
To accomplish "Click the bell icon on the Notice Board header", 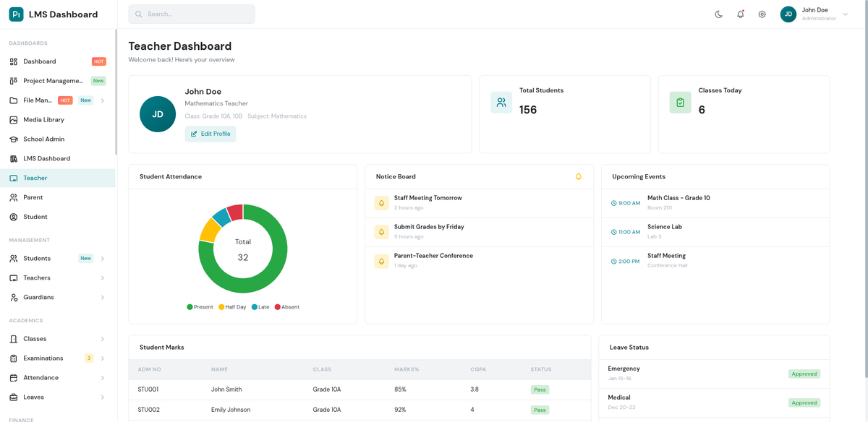I will [578, 176].
